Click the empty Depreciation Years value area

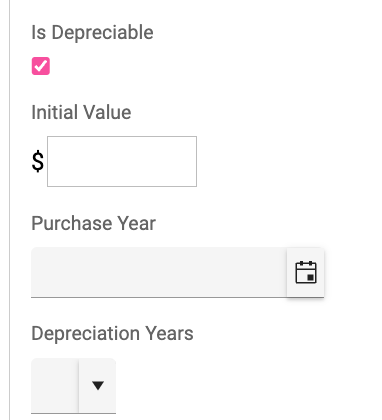[x=55, y=386]
